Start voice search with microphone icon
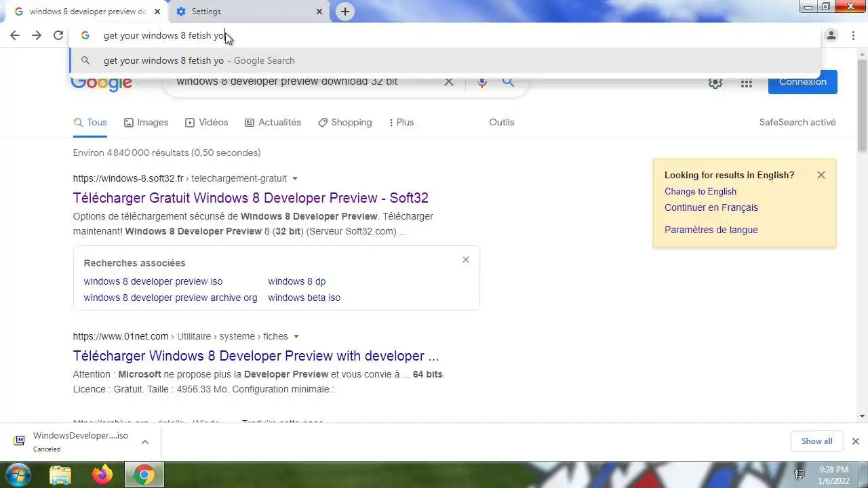 click(482, 82)
